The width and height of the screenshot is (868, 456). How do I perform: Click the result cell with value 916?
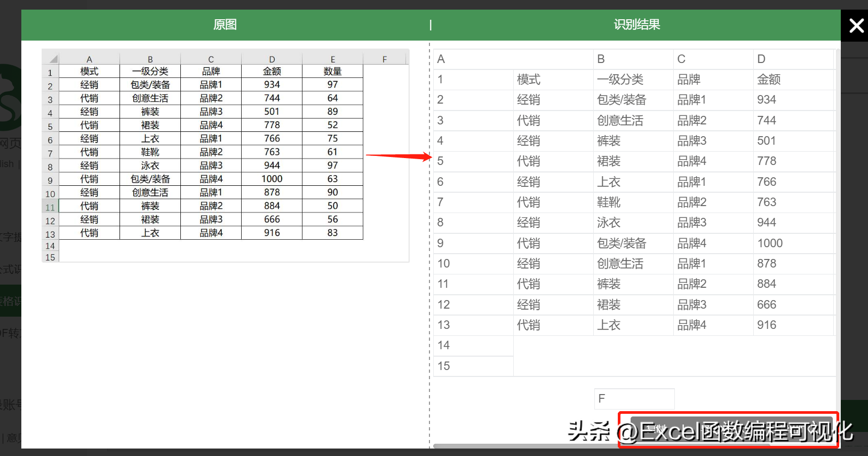pos(793,325)
